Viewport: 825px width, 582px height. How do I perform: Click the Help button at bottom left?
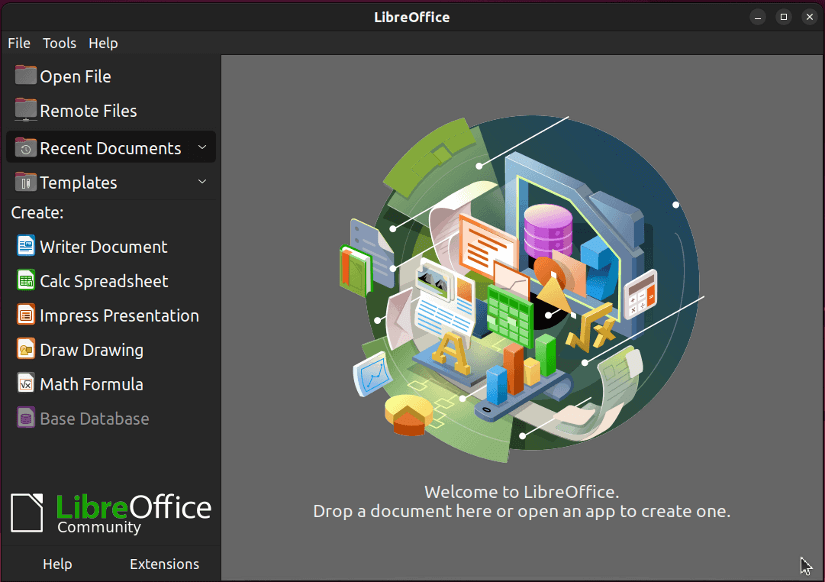pyautogui.click(x=57, y=564)
